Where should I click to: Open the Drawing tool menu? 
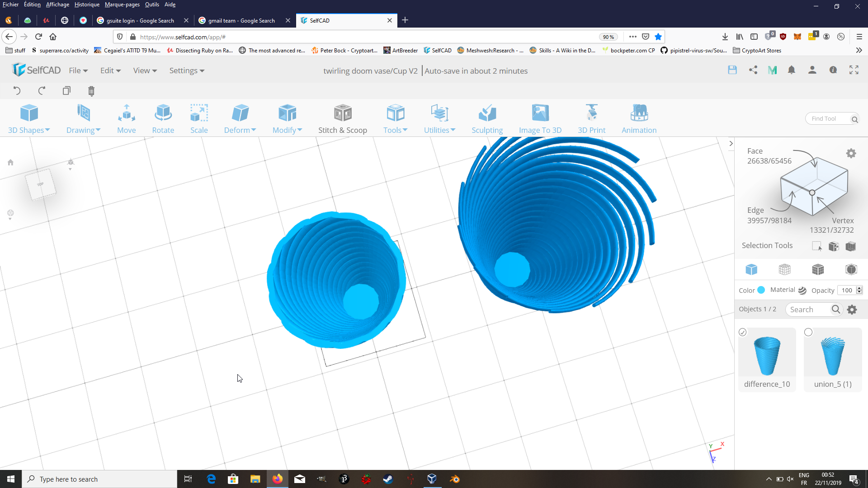83,119
